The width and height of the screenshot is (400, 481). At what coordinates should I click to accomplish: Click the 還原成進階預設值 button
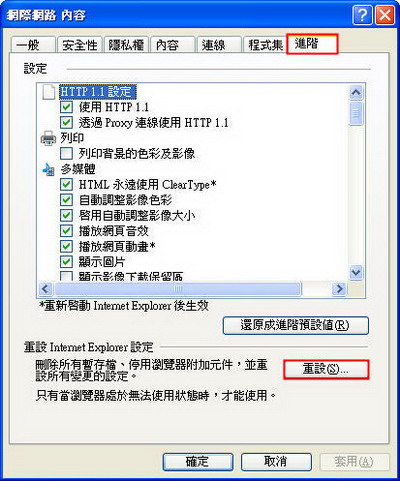(x=296, y=325)
